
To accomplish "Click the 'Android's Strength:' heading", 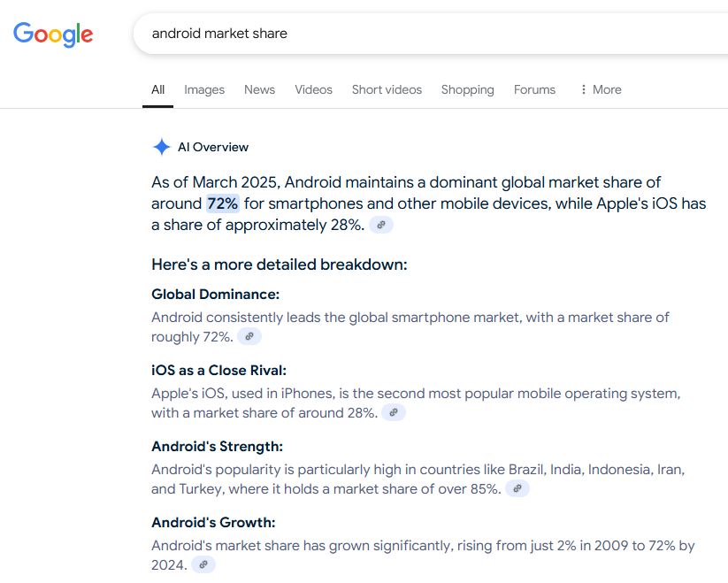I will tap(217, 447).
